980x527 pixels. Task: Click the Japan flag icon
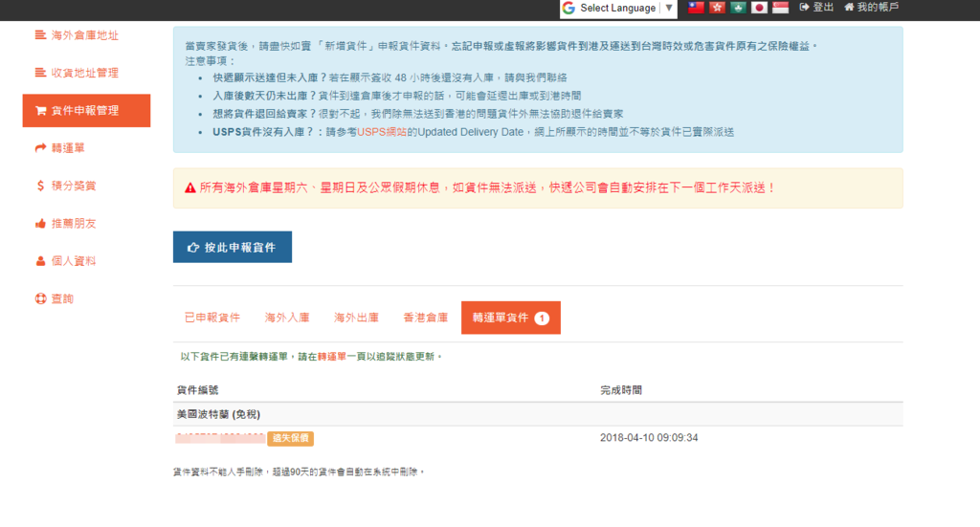[759, 8]
